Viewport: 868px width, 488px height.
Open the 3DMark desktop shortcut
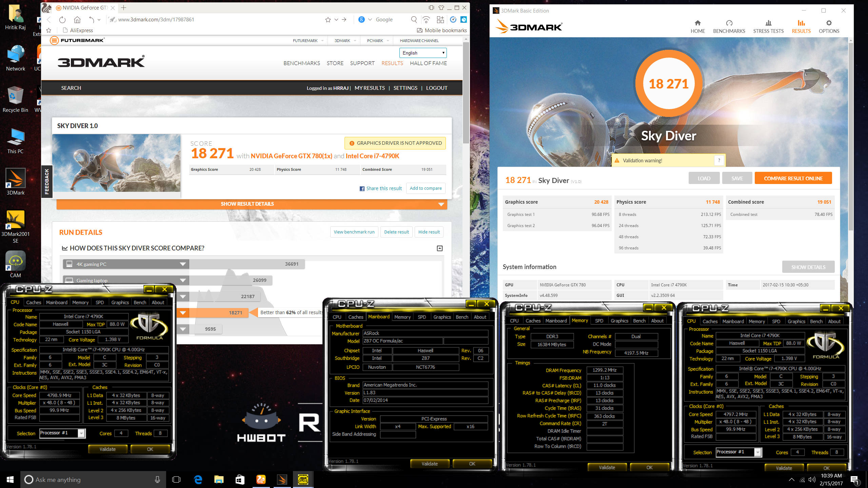(15, 182)
